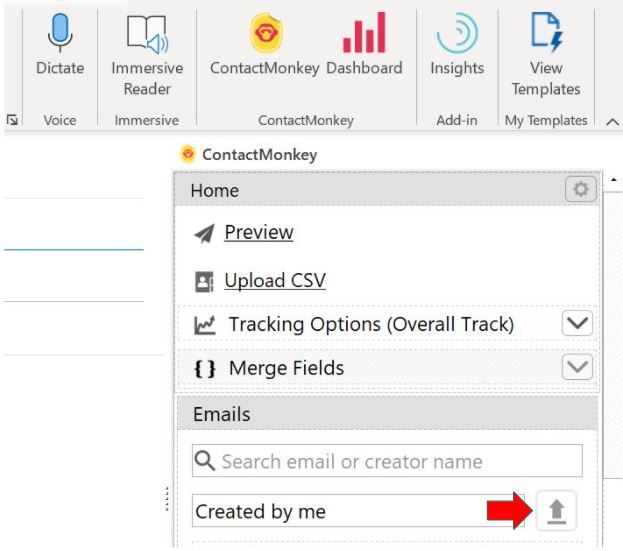The image size is (623, 551).
Task: Focus the Search email or creator name field
Action: pyautogui.click(x=387, y=461)
